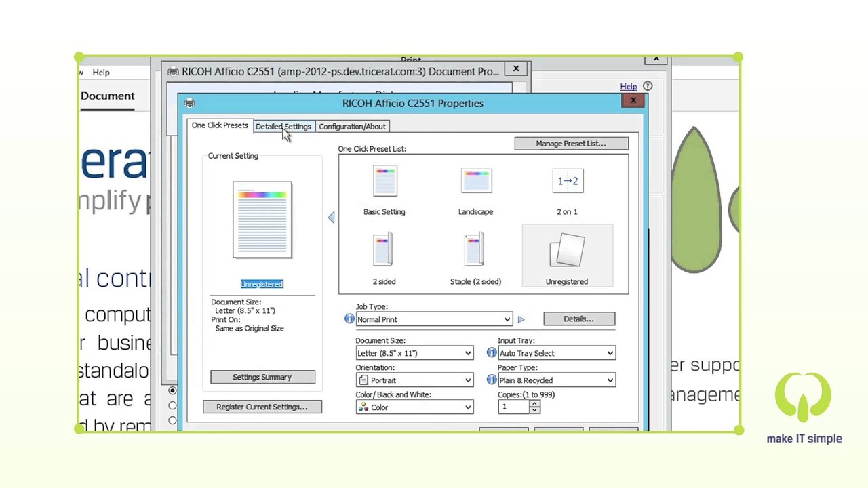Screen dimensions: 868x488
Task: Click the info icon beside Input Tray
Action: coord(492,352)
